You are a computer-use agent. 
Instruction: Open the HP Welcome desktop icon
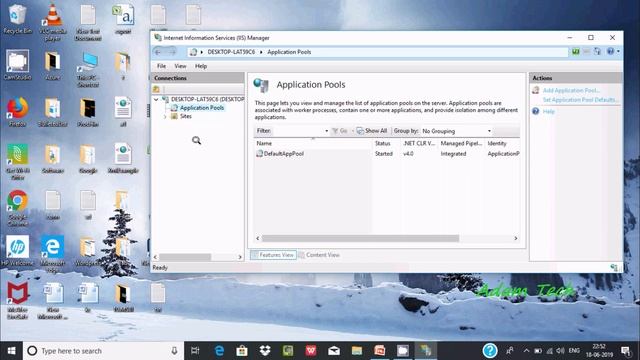pyautogui.click(x=17, y=251)
